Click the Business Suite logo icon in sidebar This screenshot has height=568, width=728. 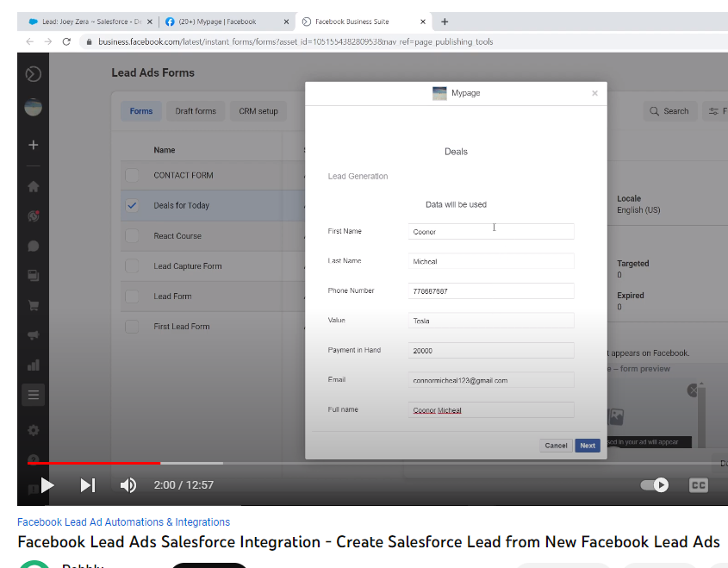[33, 74]
